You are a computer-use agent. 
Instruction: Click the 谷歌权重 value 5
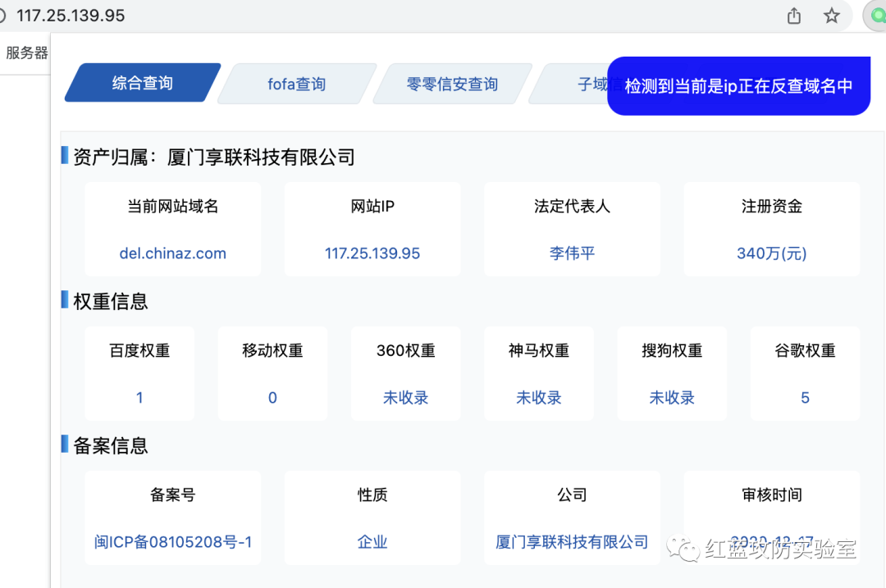(806, 398)
